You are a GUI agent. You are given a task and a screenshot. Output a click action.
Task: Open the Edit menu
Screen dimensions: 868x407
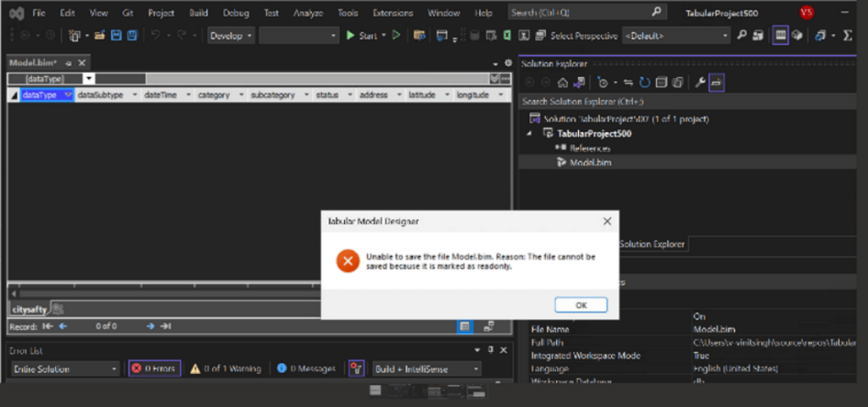(67, 13)
